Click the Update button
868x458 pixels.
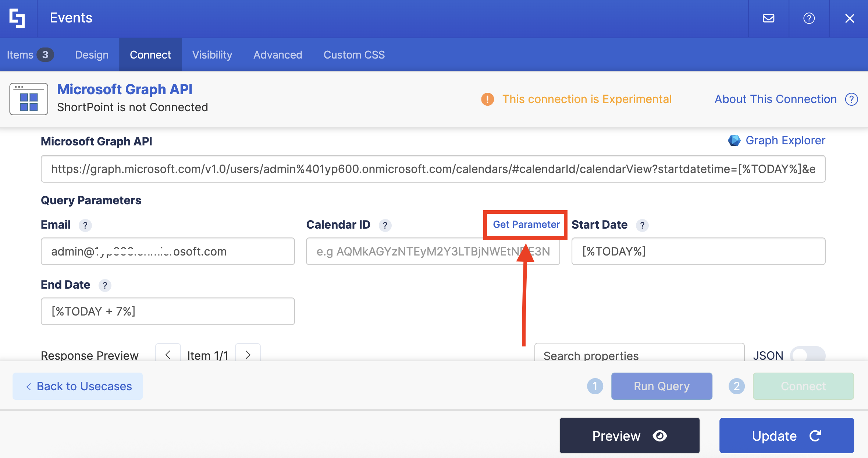point(786,436)
